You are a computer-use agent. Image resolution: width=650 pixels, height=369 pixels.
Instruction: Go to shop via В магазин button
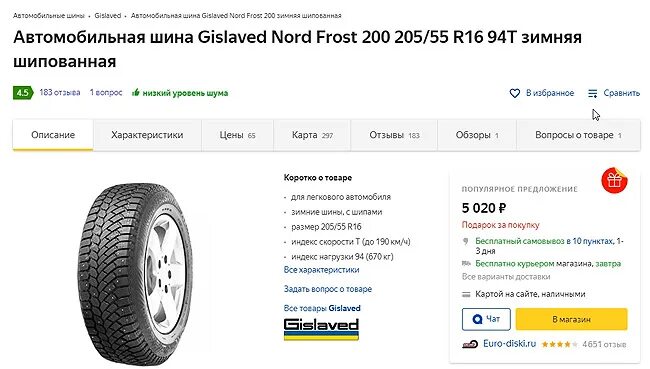pos(572,319)
